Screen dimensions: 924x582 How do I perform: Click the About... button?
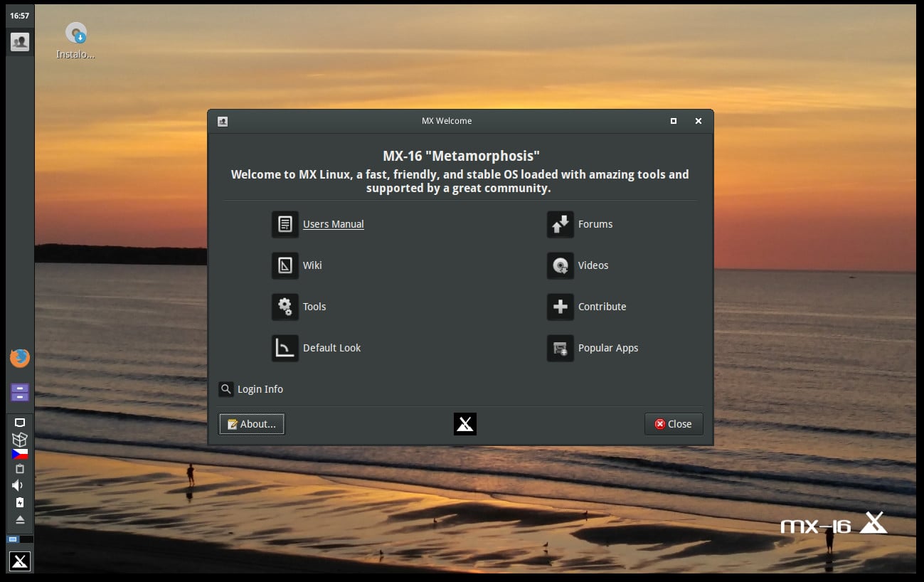coord(252,424)
